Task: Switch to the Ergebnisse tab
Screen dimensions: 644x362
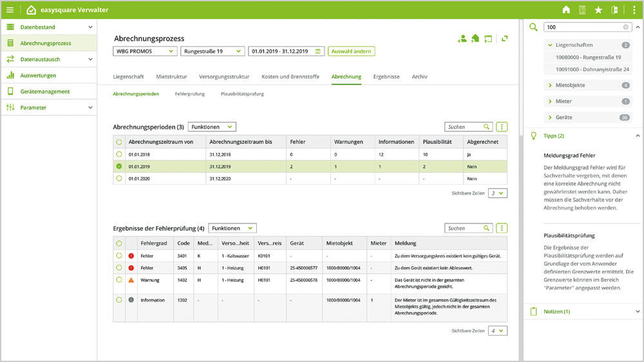Action: [x=386, y=77]
